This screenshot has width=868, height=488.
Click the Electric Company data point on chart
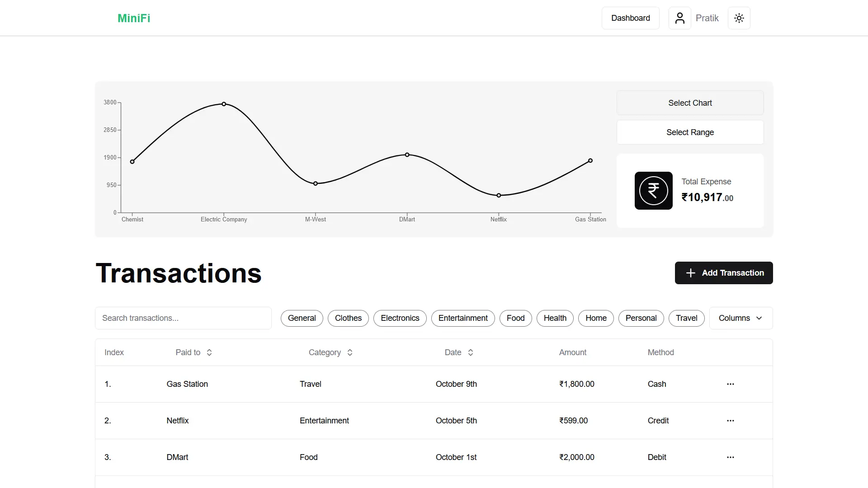pyautogui.click(x=224, y=104)
